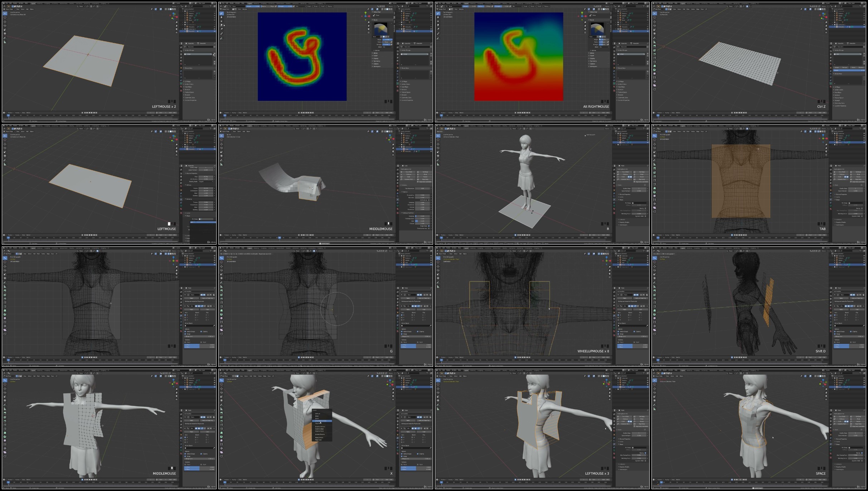Click Dynamic Paint button in R frame
868x491 pixels.
(624, 179)
